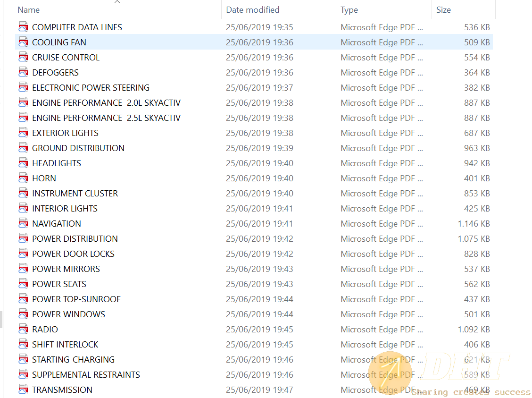Select the SHIFT INTERLOCK file name
Viewport: 532px width, 398px height.
pyautogui.click(x=65, y=344)
